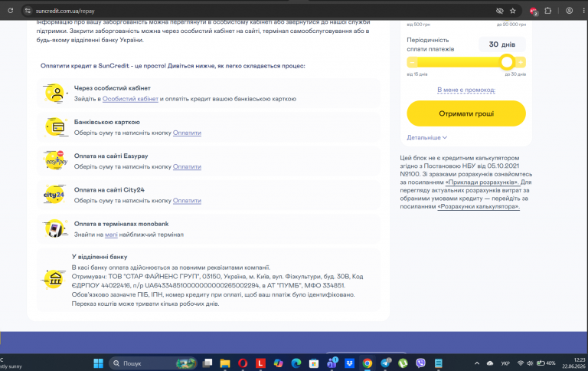Open Wi-Fi network tray icon
Viewport: 588px width, 371px height.
(x=521, y=363)
